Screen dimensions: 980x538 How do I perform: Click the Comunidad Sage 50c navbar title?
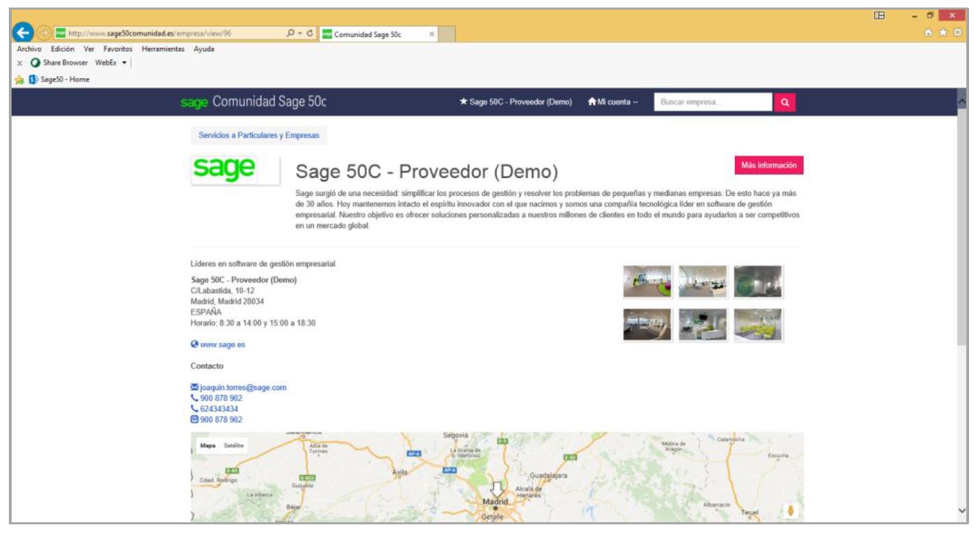270,103
